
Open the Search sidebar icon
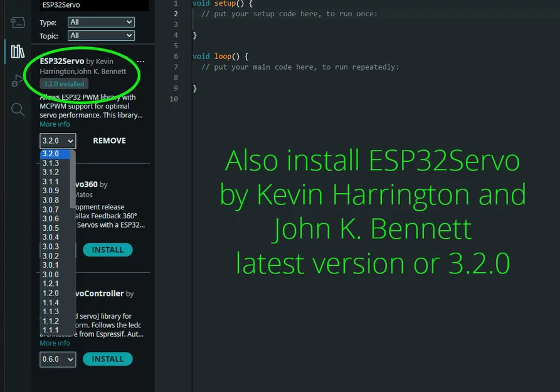[x=18, y=109]
